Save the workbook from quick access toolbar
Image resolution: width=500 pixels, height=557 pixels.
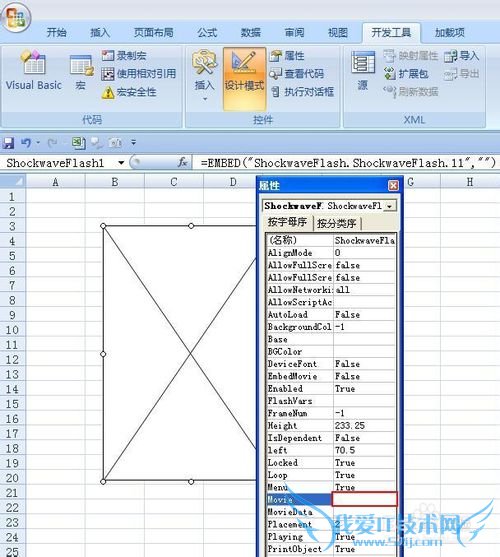(9, 143)
